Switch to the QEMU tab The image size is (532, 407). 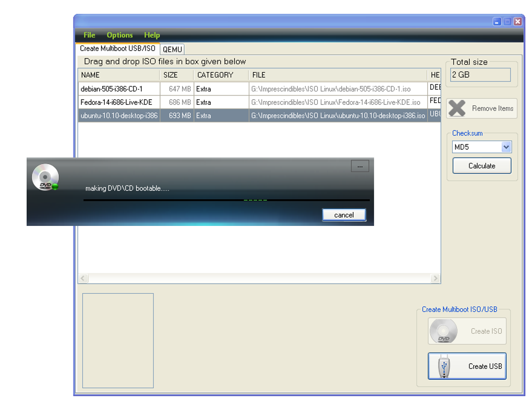click(172, 50)
